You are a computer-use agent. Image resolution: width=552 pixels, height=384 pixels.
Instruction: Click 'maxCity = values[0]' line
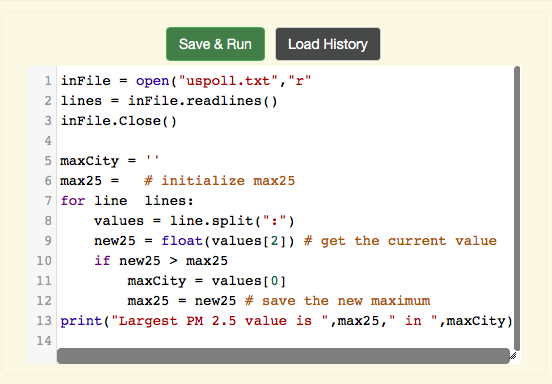click(207, 281)
